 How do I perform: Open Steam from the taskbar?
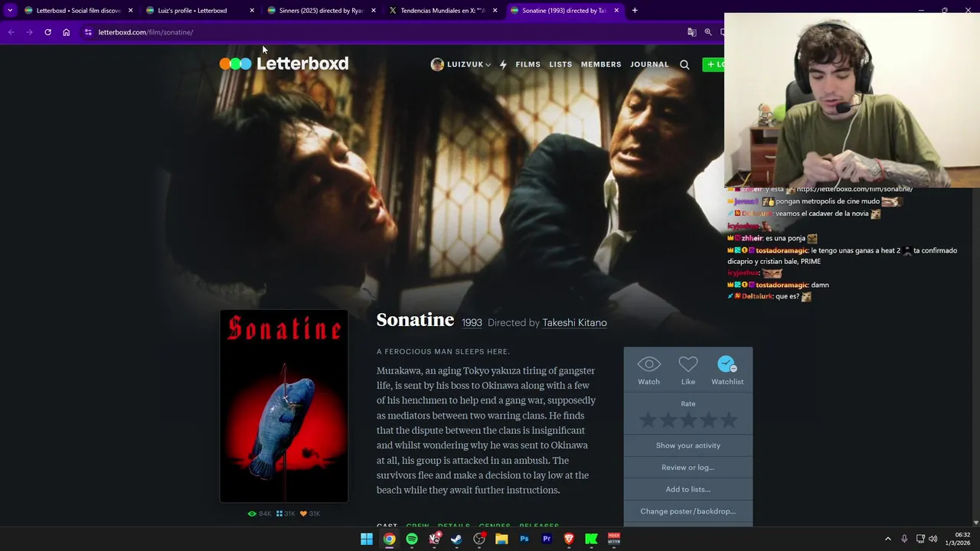(456, 539)
